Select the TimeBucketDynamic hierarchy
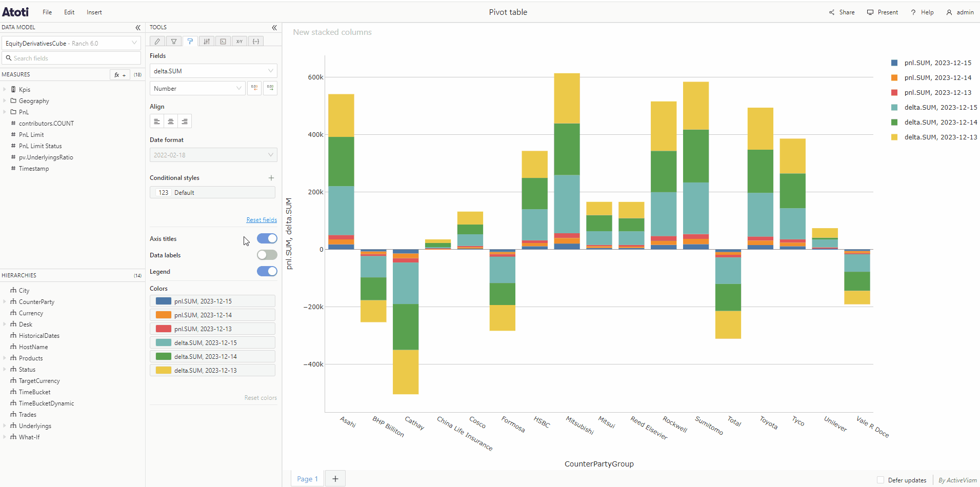 (46, 403)
